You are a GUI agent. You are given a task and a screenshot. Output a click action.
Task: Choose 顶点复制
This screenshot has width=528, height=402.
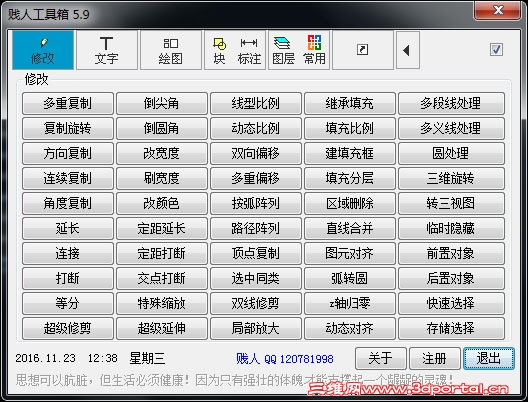point(256,254)
